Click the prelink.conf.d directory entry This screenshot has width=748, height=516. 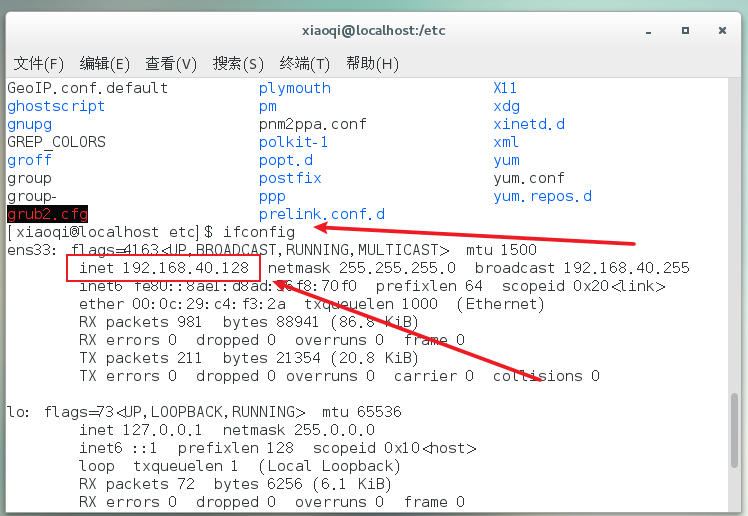point(322,214)
